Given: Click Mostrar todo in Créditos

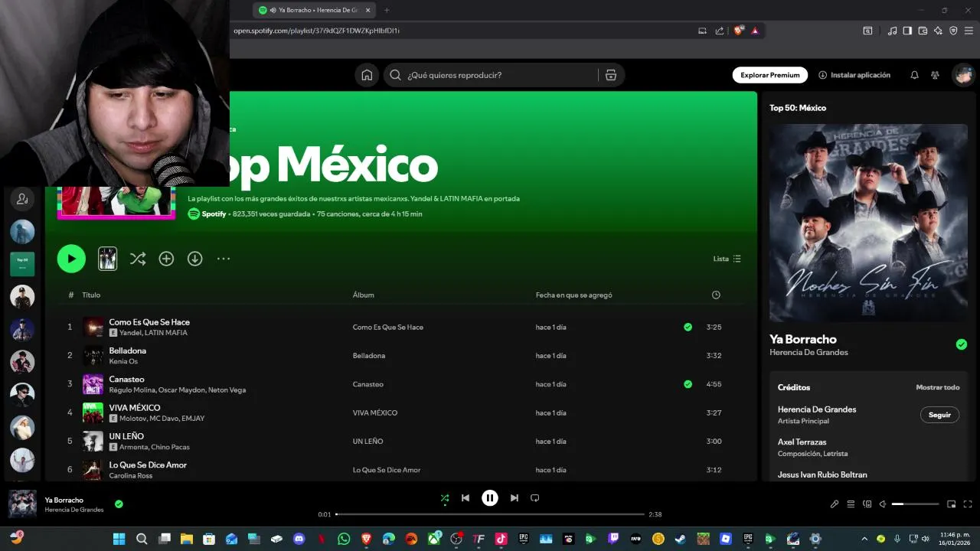Looking at the screenshot, I should [x=938, y=387].
